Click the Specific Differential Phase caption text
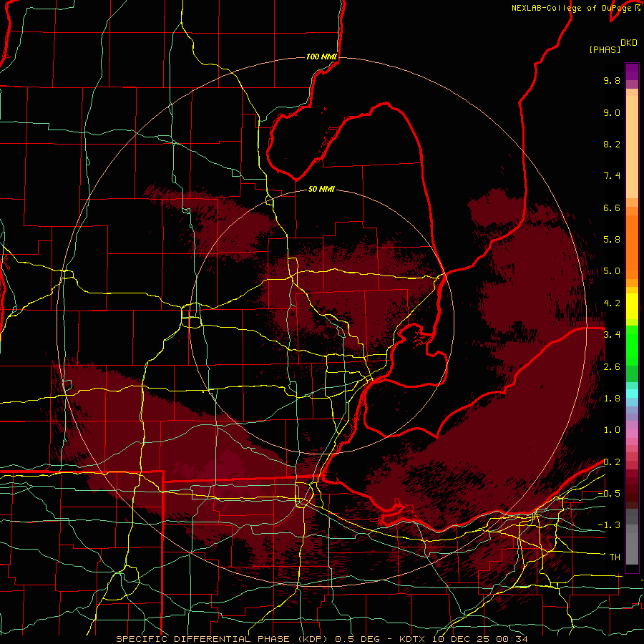The image size is (644, 644). pyautogui.click(x=323, y=639)
